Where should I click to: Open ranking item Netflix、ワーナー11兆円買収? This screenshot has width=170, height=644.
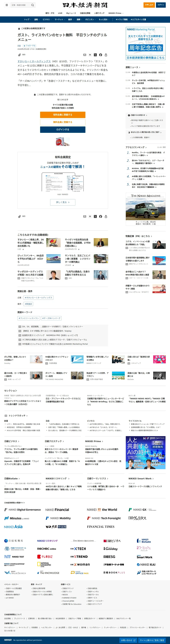click(x=148, y=154)
